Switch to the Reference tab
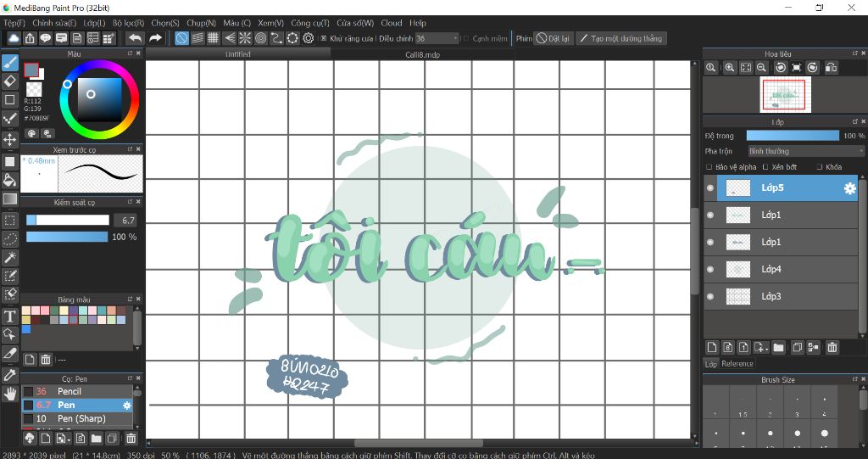This screenshot has height=459, width=868. point(737,364)
